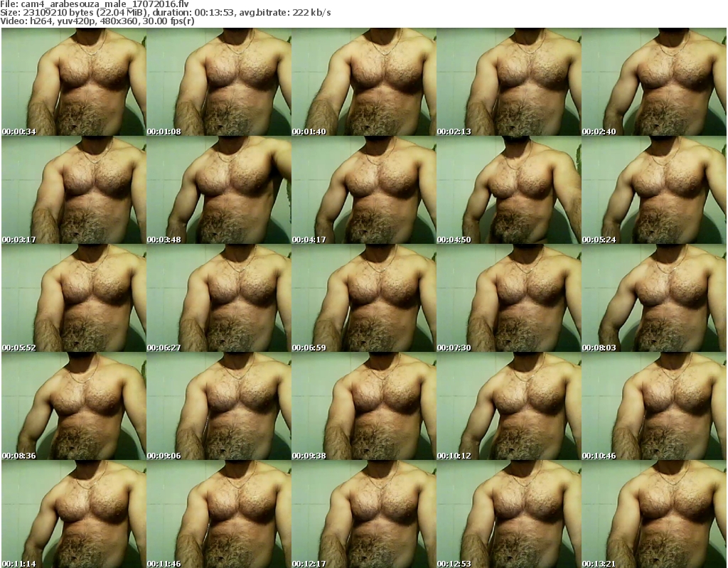Pick the contact sheet frame 00:06:27
Viewport: 728px width, 568px height.
point(219,298)
